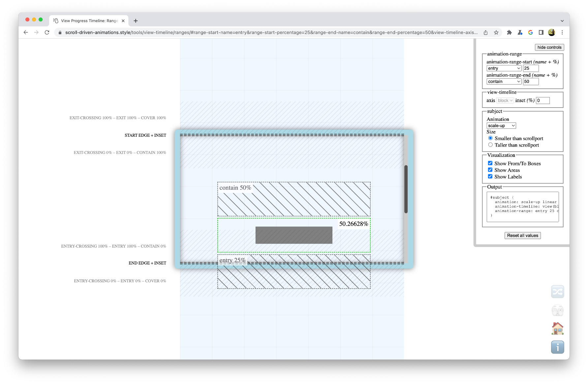
Task: Select Taller than scrollport radio option
Action: coord(490,145)
